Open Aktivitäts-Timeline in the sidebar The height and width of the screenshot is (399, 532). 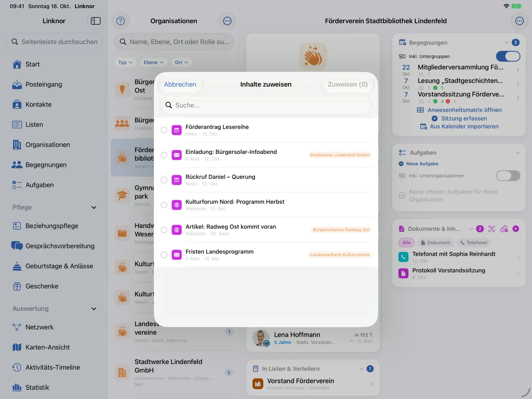coord(54,367)
